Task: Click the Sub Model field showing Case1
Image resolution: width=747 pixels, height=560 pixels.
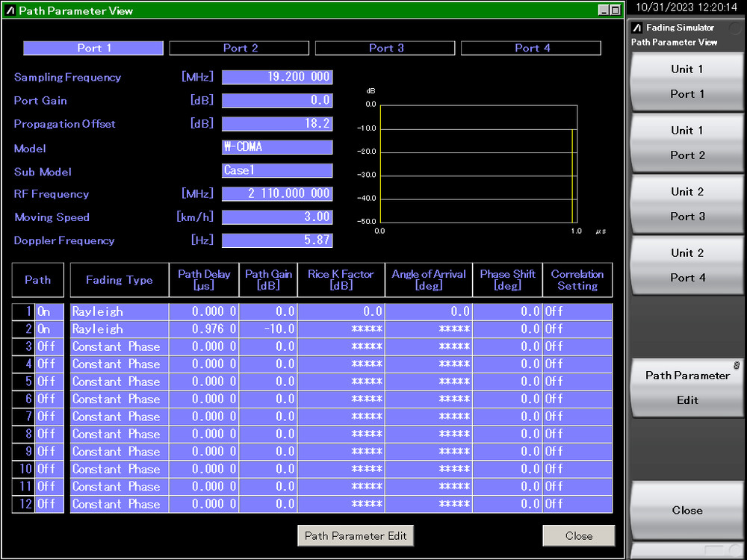Action: click(277, 170)
